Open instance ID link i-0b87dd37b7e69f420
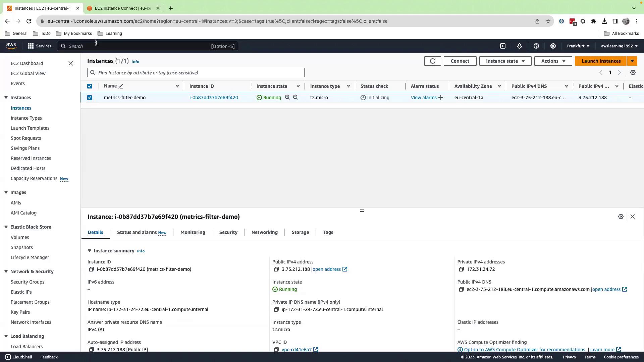This screenshot has height=362, width=644. point(214,98)
